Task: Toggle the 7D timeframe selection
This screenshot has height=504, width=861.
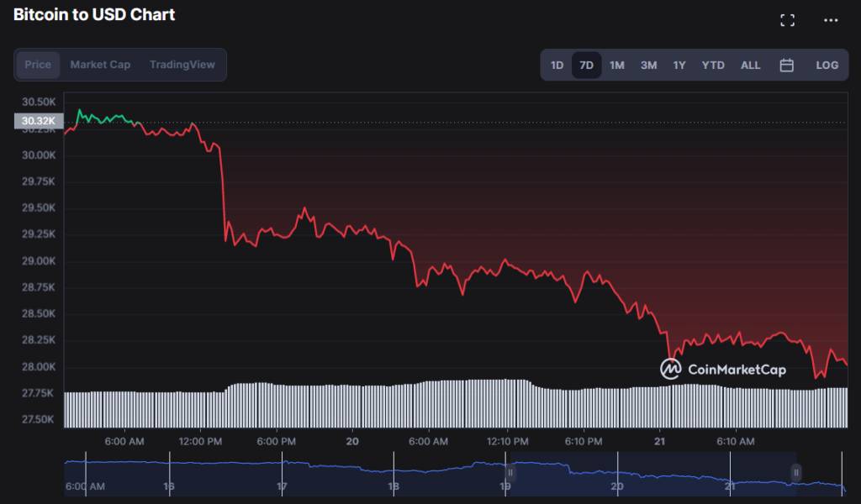Action: (586, 65)
